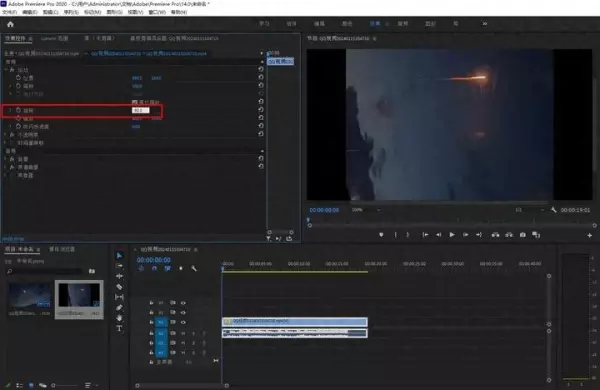
Task: Switch to Audio Clip Mixer tab
Action: 174,38
